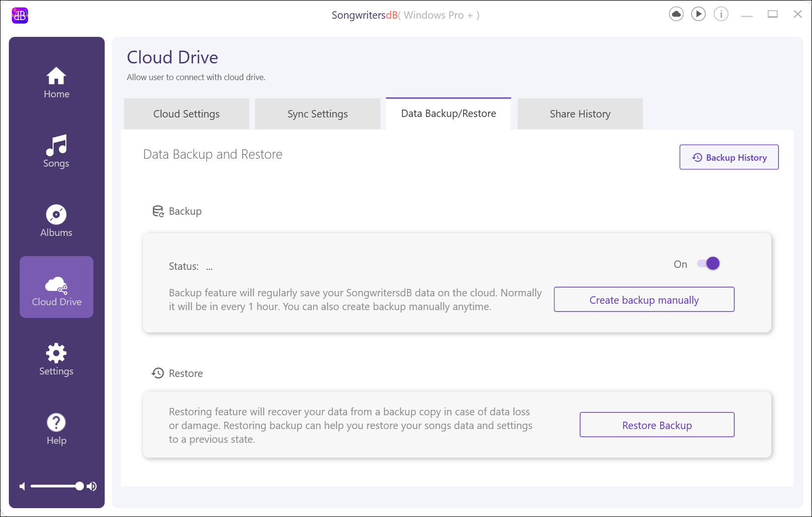Click the cloud icon in title bar

pos(676,14)
